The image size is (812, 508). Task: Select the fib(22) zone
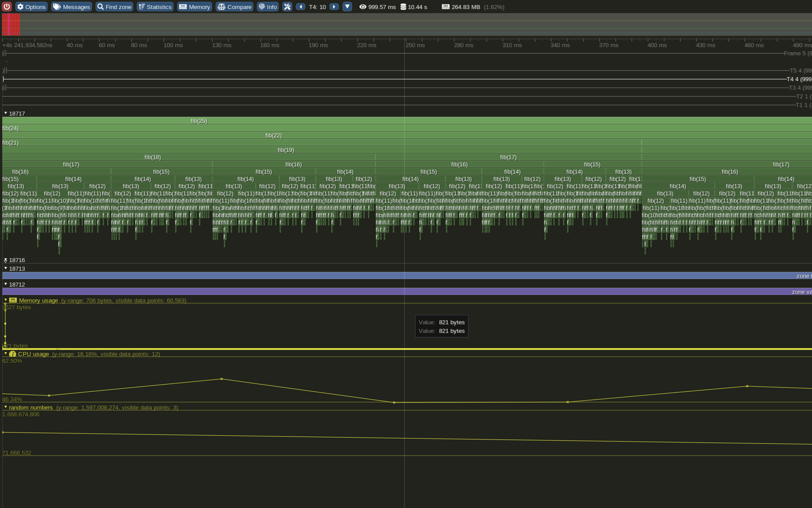click(407, 135)
